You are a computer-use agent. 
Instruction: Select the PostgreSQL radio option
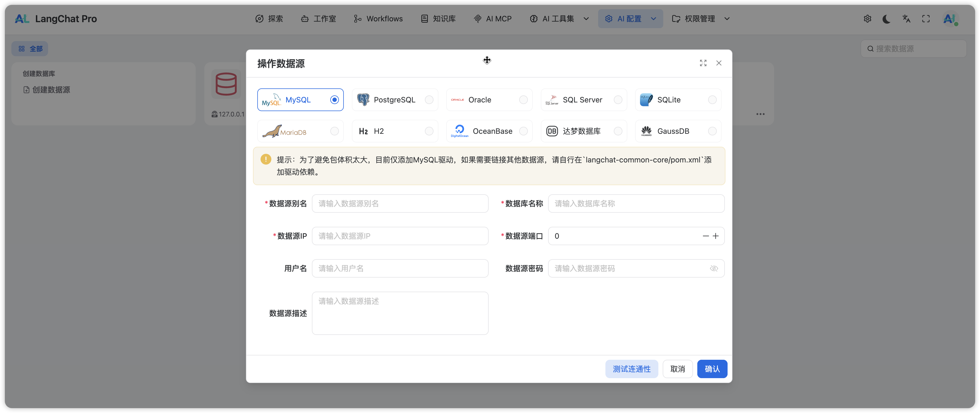pos(429,100)
